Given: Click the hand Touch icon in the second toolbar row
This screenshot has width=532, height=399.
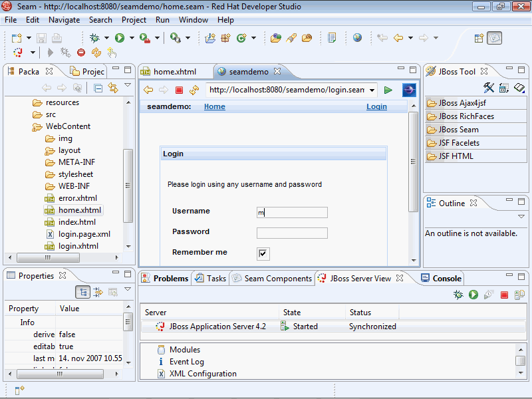Looking at the screenshot, I should point(112,53).
